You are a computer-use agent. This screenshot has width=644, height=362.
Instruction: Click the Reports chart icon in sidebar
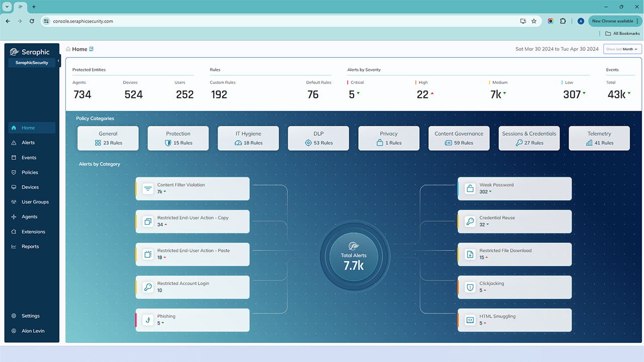click(x=14, y=247)
